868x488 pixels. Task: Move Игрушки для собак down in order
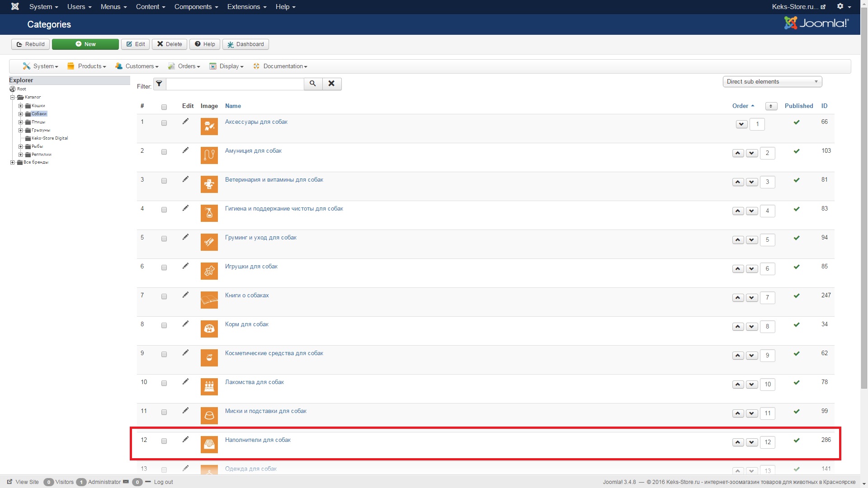752,269
